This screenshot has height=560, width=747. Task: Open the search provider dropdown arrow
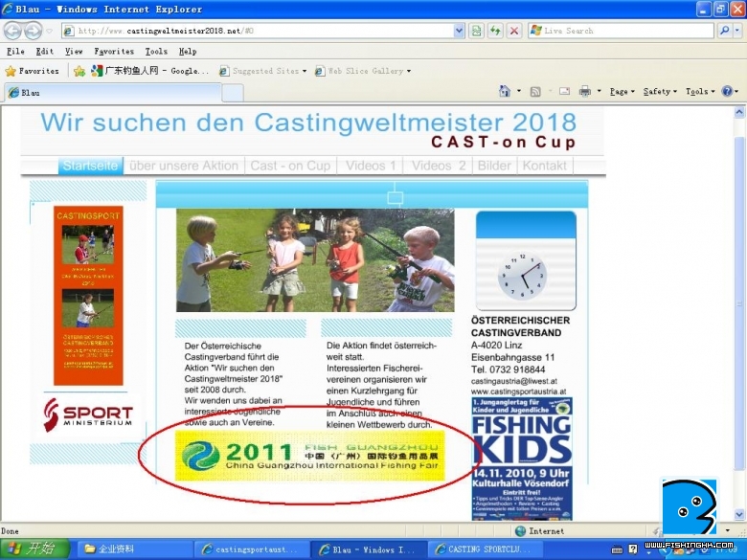pyautogui.click(x=737, y=31)
